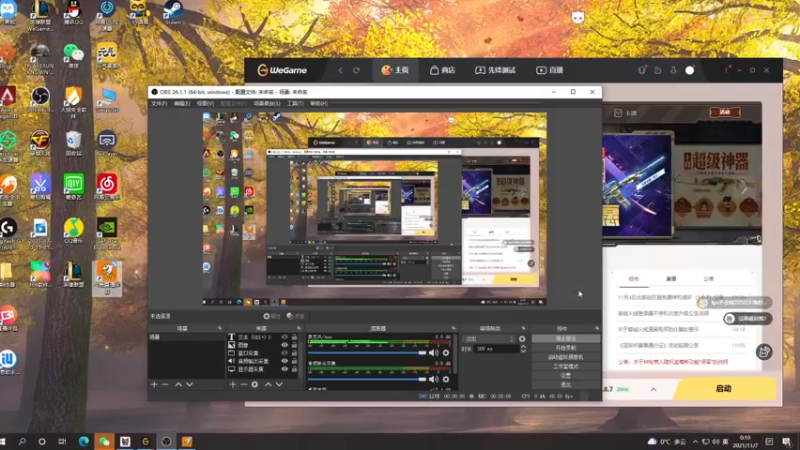Adjust transition duration stepper arrows
Image resolution: width=800 pixels, height=450 pixels.
pyautogui.click(x=522, y=349)
